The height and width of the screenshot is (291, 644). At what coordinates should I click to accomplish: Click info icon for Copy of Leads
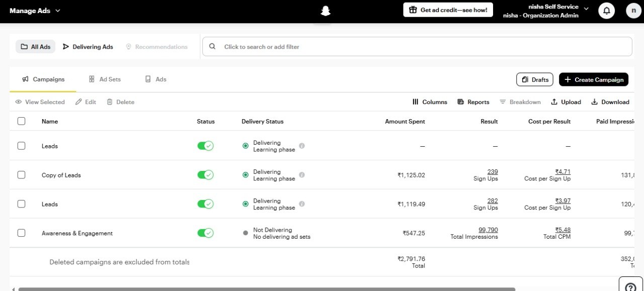tap(302, 175)
